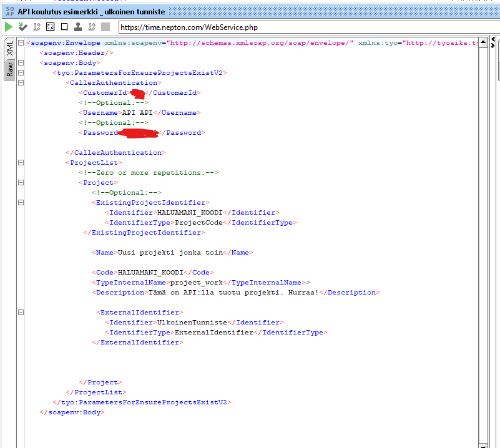Click the closing ProjectList tag

coord(96,392)
